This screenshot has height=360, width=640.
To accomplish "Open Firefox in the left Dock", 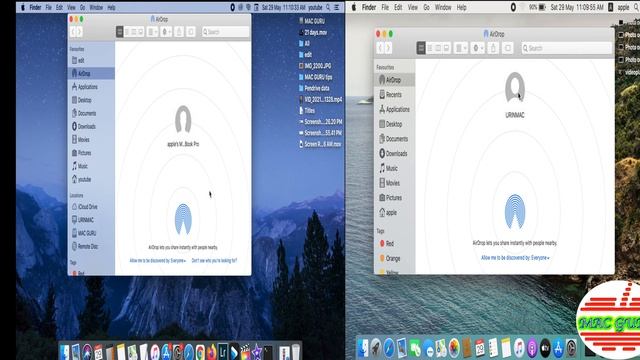I will pos(211,352).
